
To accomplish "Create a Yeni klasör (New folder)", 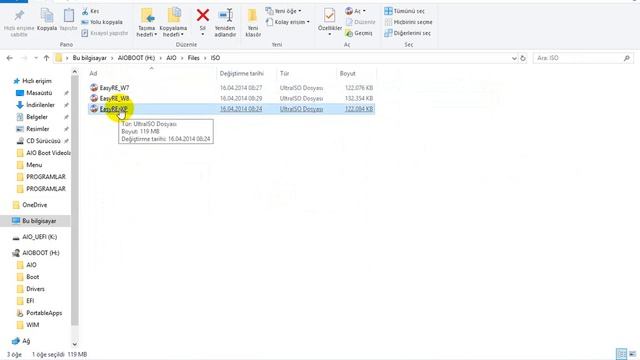I will 253,22.
